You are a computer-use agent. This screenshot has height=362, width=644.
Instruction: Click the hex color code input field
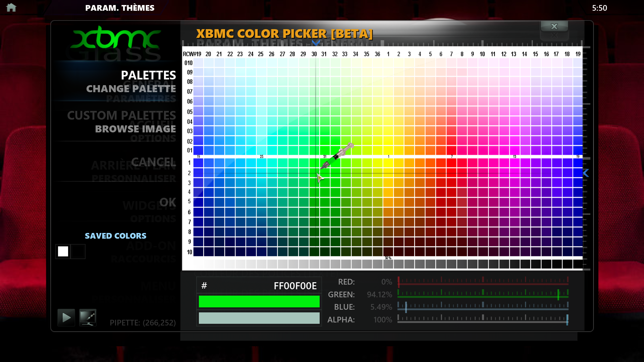tap(259, 286)
